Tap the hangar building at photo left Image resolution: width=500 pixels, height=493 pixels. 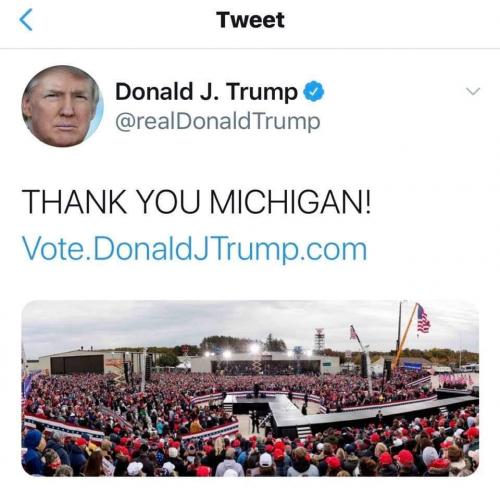tap(78, 362)
